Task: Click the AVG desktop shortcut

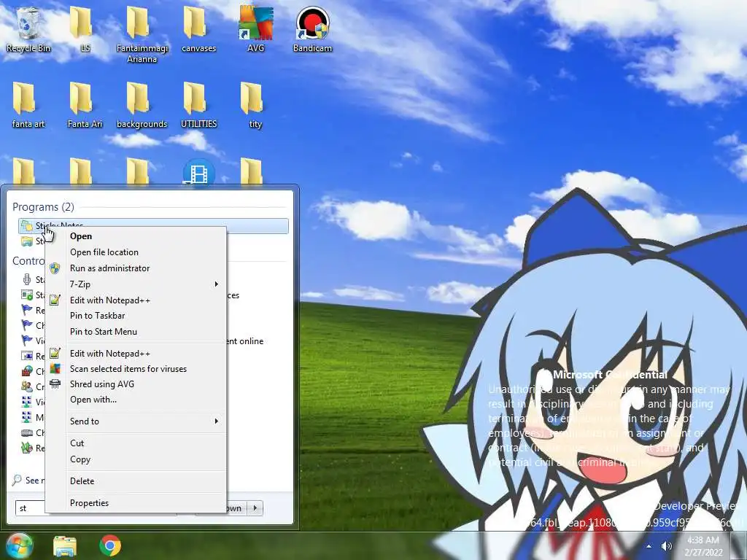Action: pyautogui.click(x=256, y=28)
